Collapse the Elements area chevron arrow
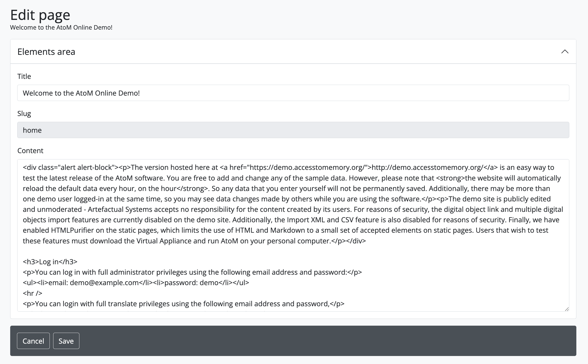 565,52
